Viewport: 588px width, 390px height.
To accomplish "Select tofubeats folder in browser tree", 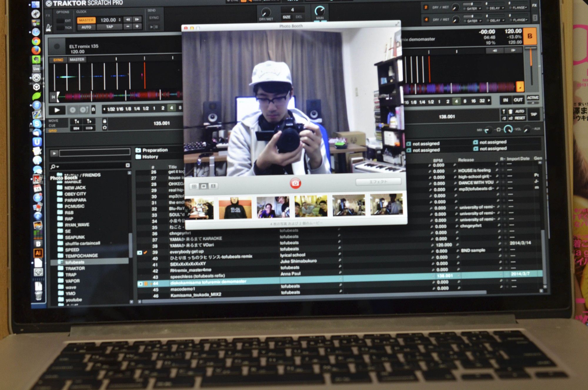I will tap(89, 262).
